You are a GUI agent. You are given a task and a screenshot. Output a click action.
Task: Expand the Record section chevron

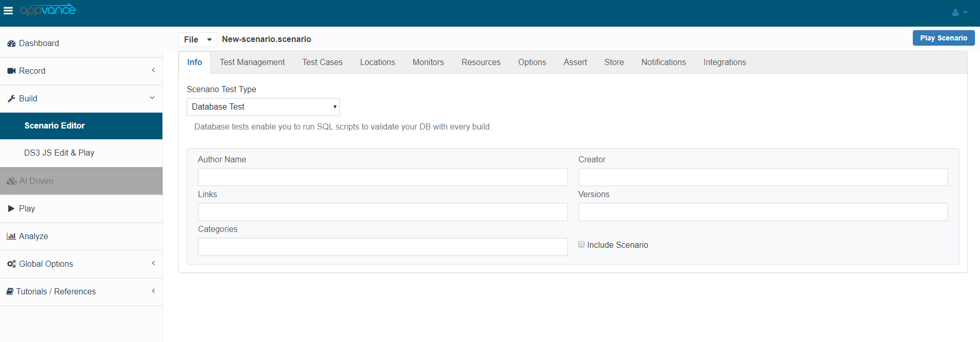point(153,71)
